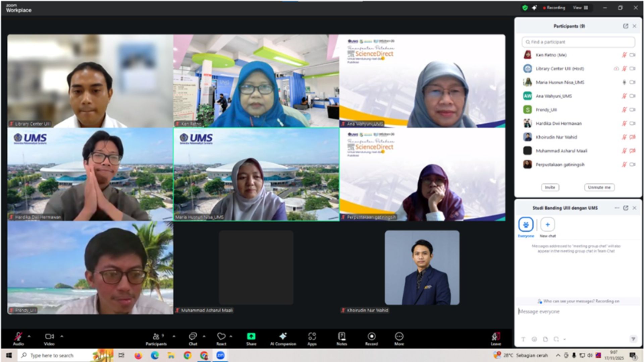Toggle Ken Retno (Me) camera icon
Screen dimensions: 644x362
point(632,55)
